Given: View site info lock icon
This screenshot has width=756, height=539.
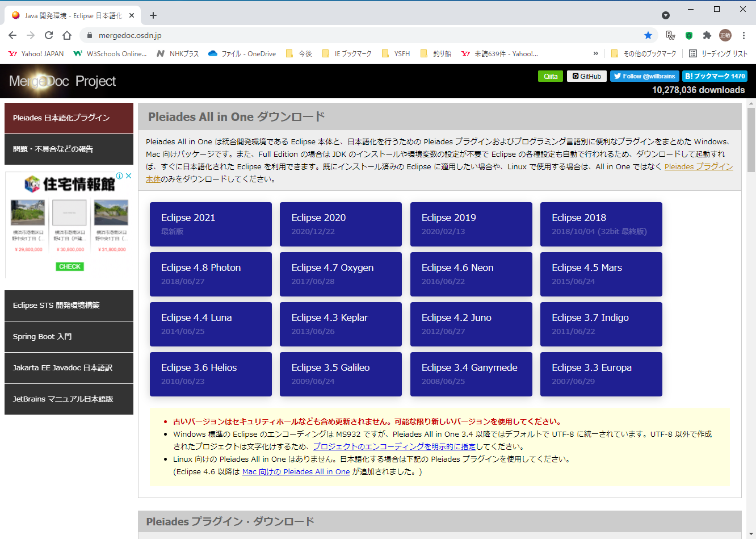Looking at the screenshot, I should pyautogui.click(x=89, y=35).
